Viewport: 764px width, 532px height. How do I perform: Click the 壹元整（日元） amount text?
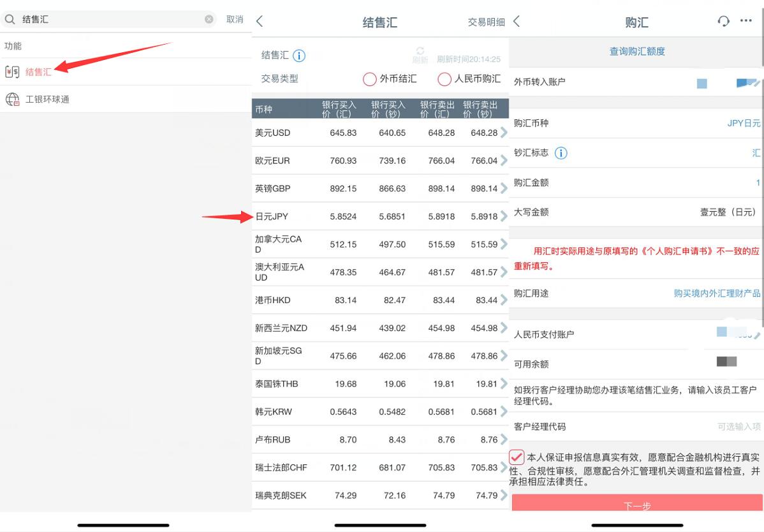(x=728, y=212)
